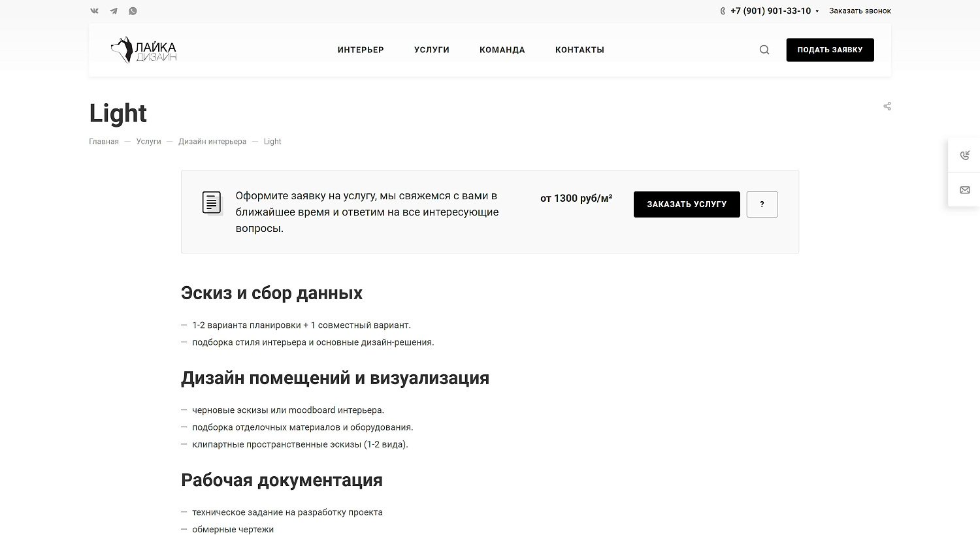Click the question mark help button
The width and height of the screenshot is (980, 535).
pos(762,204)
